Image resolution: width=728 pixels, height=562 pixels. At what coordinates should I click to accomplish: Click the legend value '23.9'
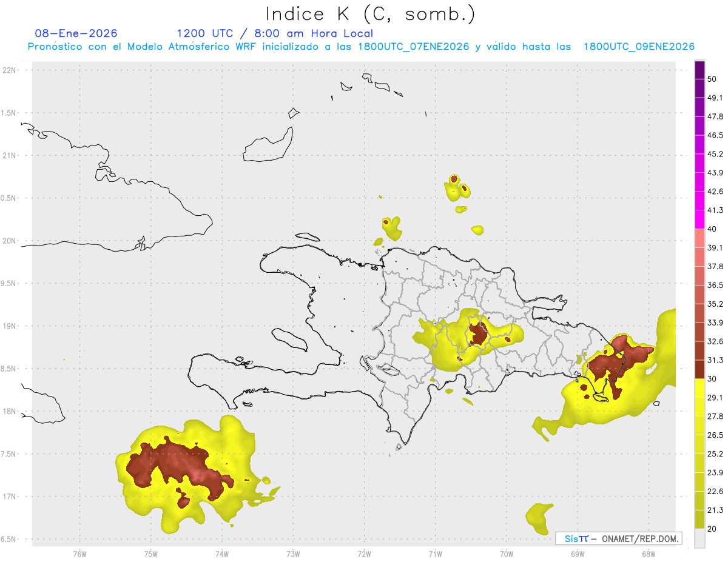pyautogui.click(x=715, y=472)
